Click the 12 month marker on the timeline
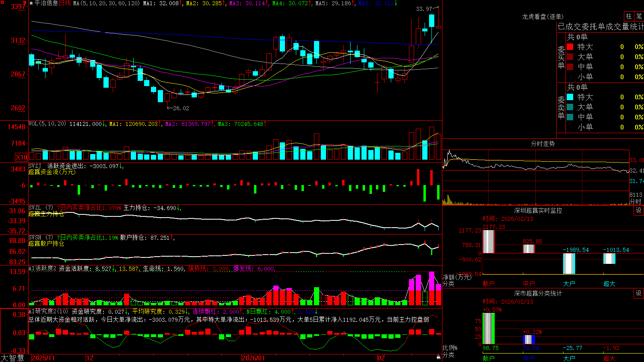644x362 pixels. 90,358
